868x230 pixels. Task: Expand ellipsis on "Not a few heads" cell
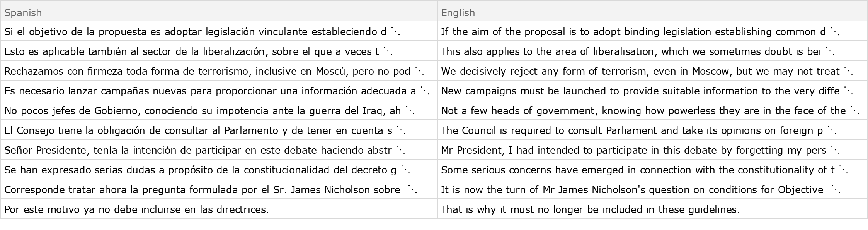pos(854,111)
